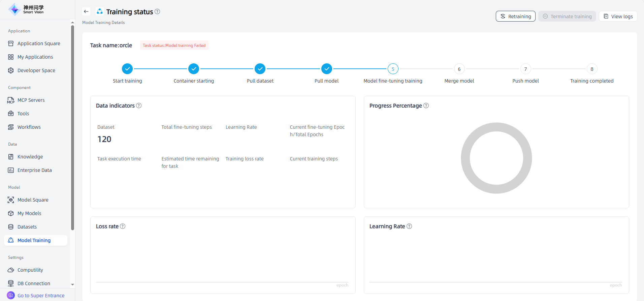Image resolution: width=644 pixels, height=301 pixels.
Task: Navigate to Datasets page
Action: point(27,227)
